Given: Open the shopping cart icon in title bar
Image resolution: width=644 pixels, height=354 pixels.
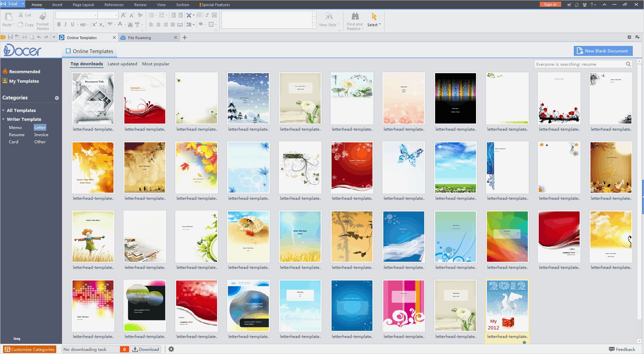Looking at the screenshot, I should tap(569, 5).
